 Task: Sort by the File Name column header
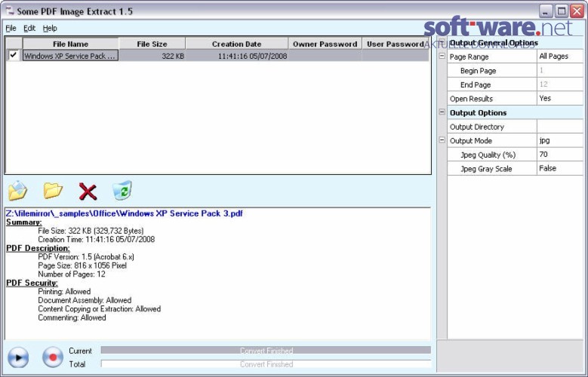pos(70,44)
